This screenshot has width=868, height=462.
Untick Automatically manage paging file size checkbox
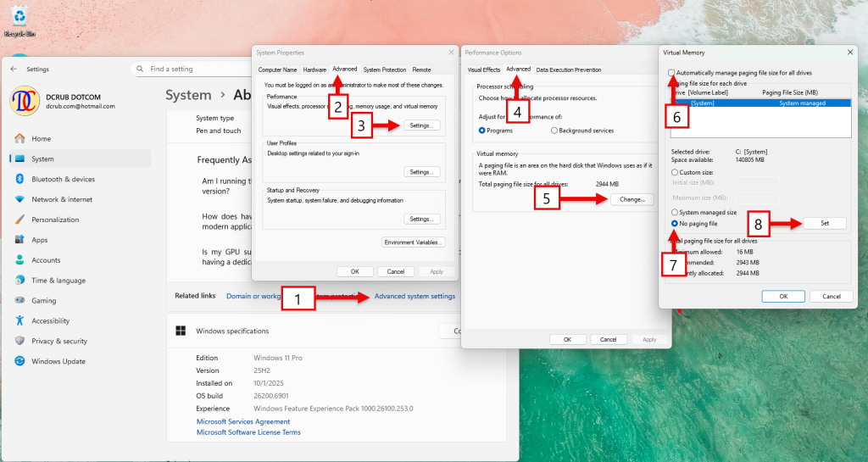pos(671,73)
